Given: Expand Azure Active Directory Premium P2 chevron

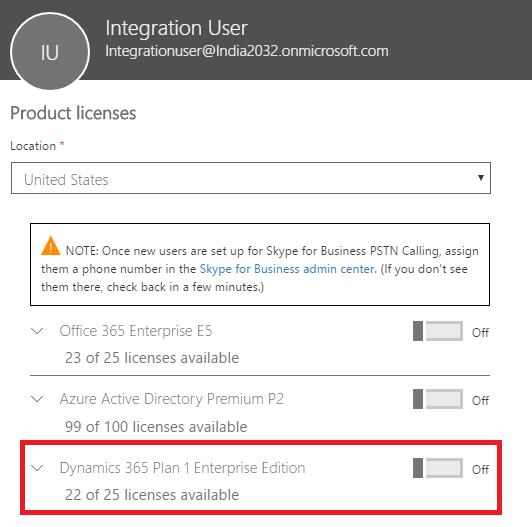Looking at the screenshot, I should [37, 399].
